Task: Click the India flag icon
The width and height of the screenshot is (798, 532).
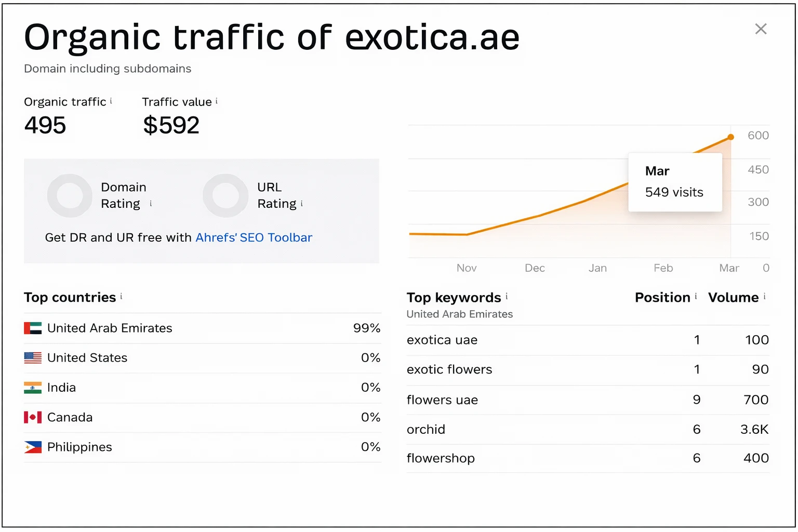Action: pos(33,387)
